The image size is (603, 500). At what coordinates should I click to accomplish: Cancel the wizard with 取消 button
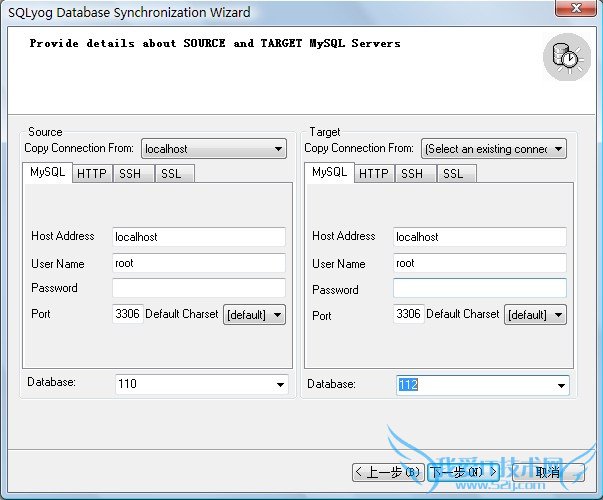tap(548, 472)
